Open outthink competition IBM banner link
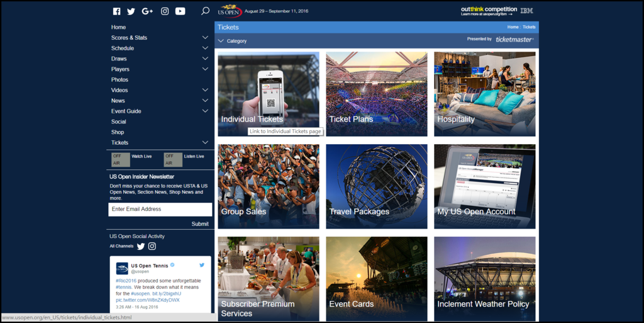644x323 pixels. 489,11
